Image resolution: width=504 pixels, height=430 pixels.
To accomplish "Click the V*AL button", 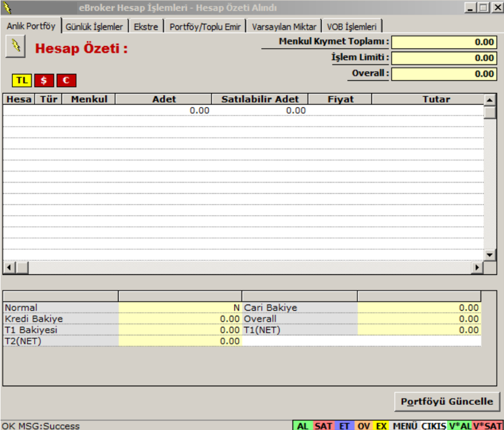I will coord(460,426).
